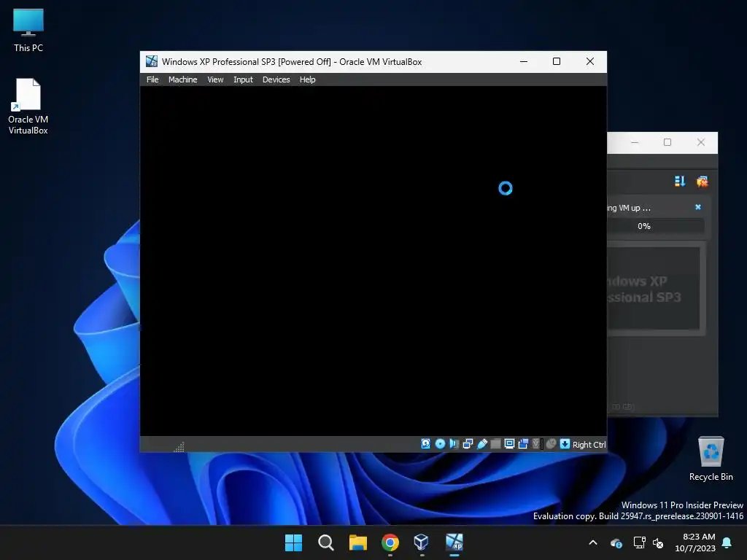Click the shared folders status icon
Viewport: 747px width, 560px height.
[x=495, y=444]
